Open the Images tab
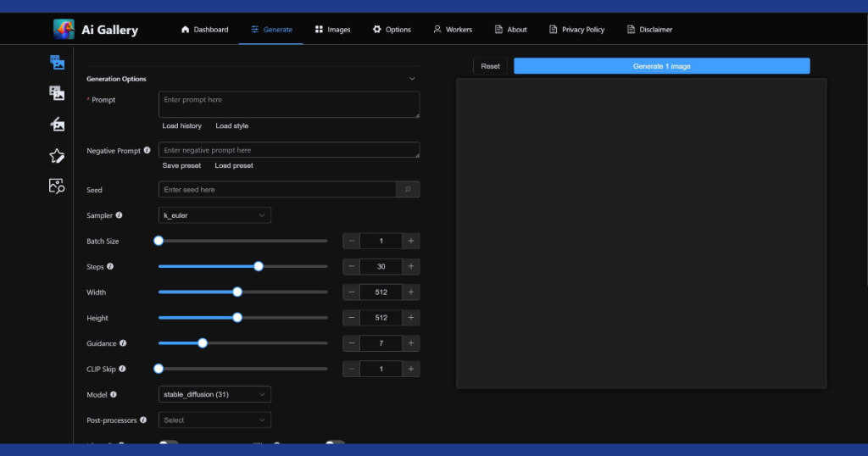 point(332,30)
